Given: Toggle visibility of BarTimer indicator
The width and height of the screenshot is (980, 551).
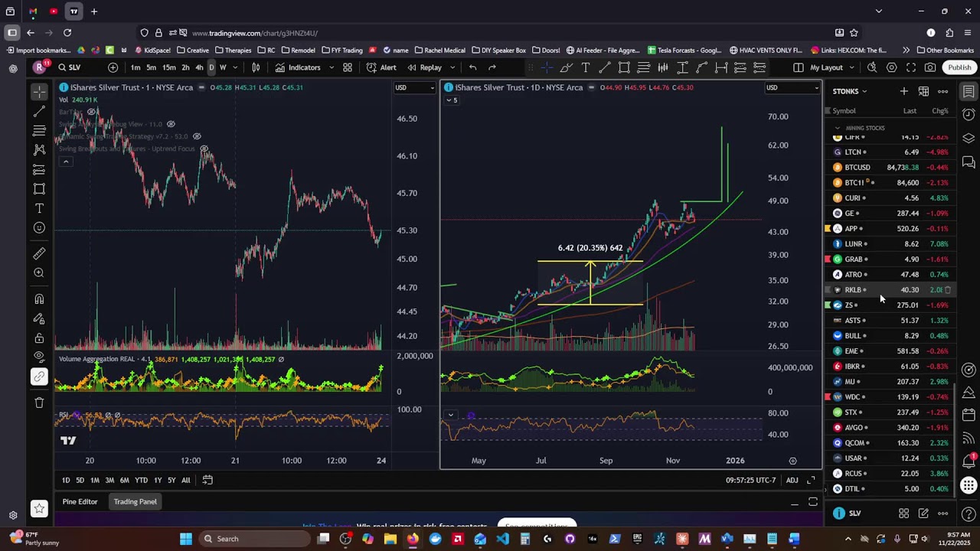Looking at the screenshot, I should [x=91, y=112].
